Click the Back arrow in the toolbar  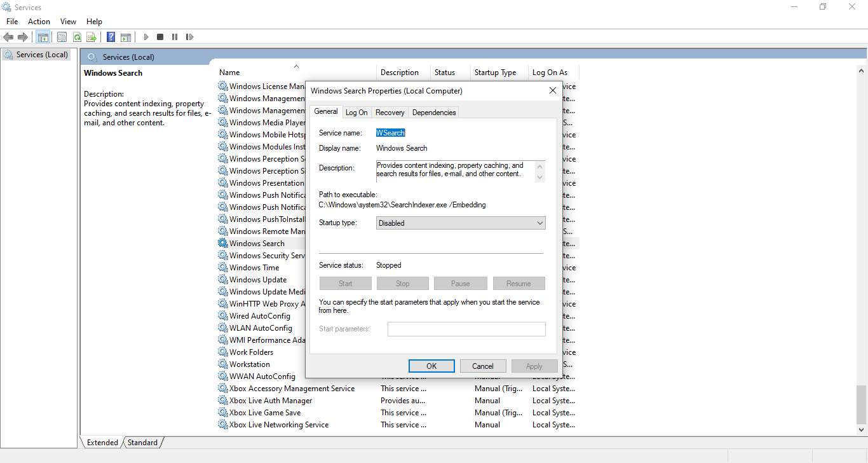8,38
